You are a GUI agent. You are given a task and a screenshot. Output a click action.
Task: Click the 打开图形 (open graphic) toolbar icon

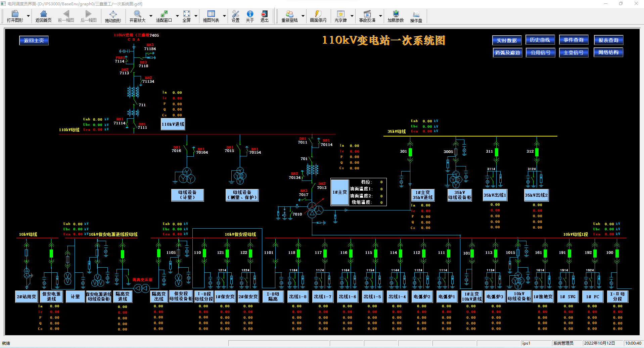pos(15,16)
